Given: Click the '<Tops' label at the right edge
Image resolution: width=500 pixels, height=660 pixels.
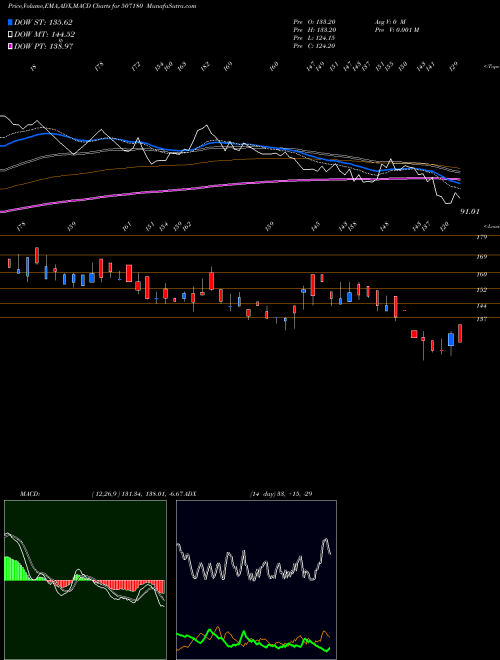Looking at the screenshot, I should tap(491, 67).
